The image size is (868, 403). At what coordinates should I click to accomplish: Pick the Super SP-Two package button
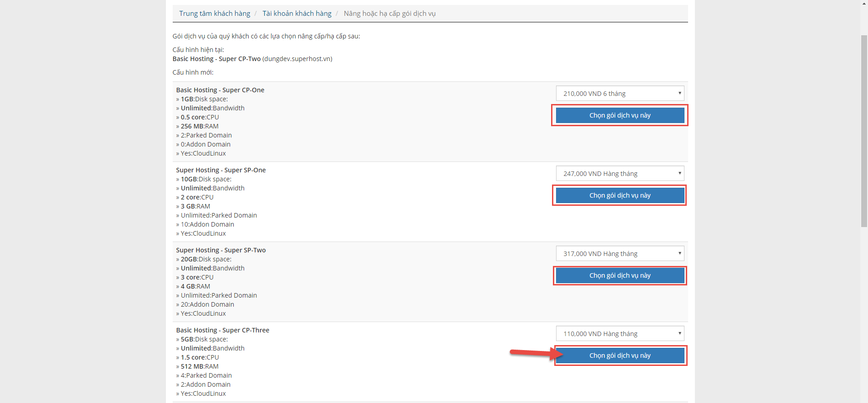point(619,275)
